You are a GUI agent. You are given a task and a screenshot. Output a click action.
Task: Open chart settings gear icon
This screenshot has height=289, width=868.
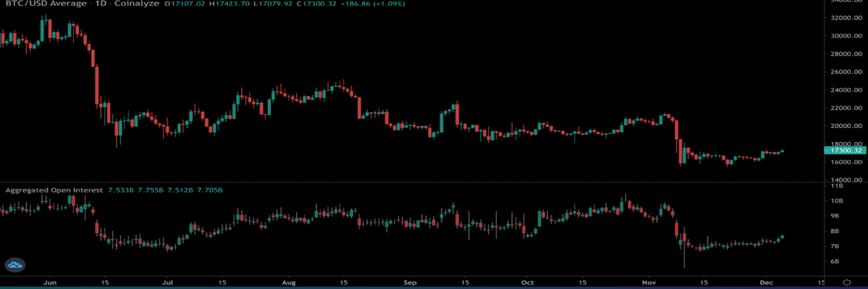pos(847,282)
